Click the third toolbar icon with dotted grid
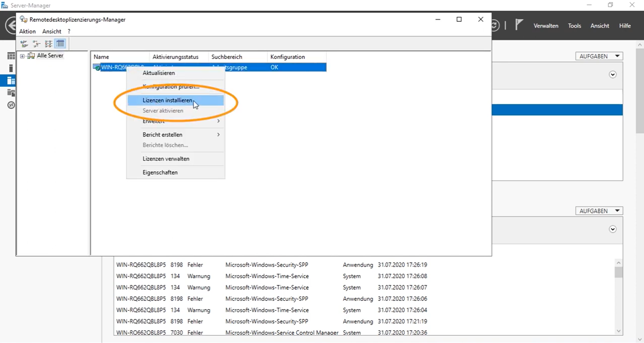Image resolution: width=644 pixels, height=343 pixels. pyautogui.click(x=48, y=44)
